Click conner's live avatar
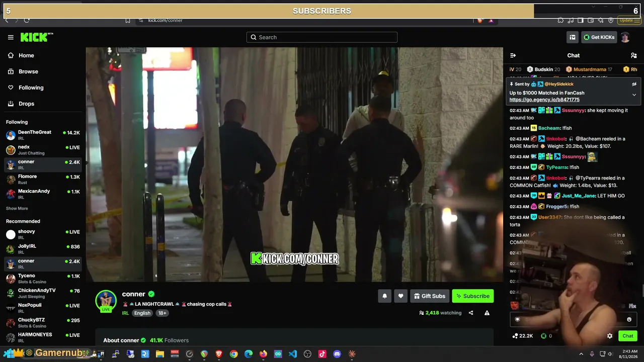This screenshot has height=362, width=644. (x=106, y=301)
